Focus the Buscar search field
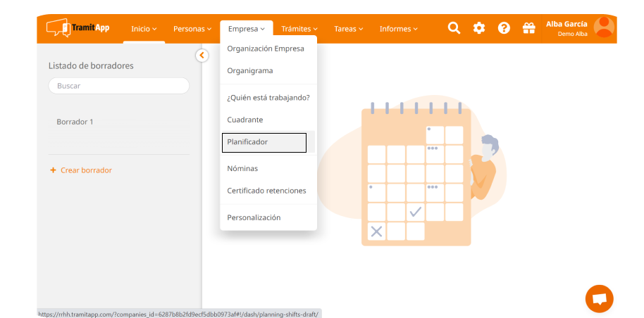This screenshot has height=318, width=644. (x=118, y=86)
